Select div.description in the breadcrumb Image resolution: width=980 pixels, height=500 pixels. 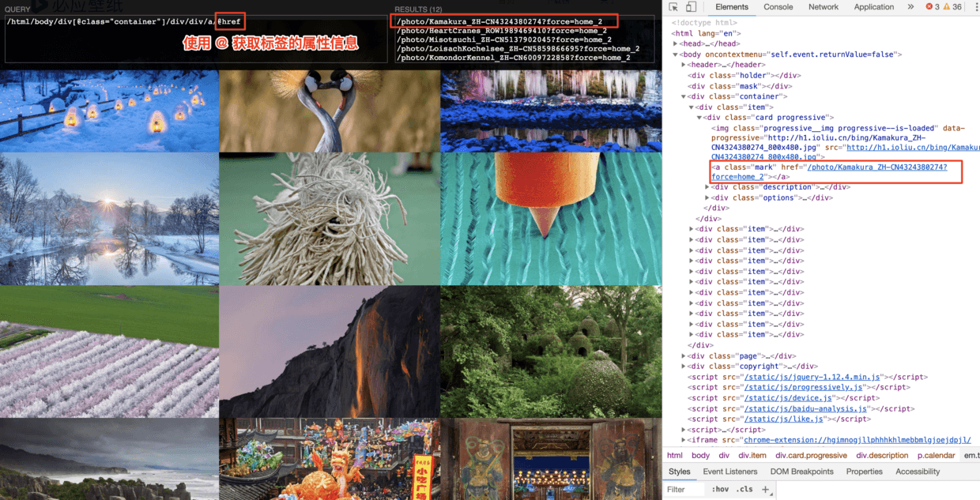(882, 456)
